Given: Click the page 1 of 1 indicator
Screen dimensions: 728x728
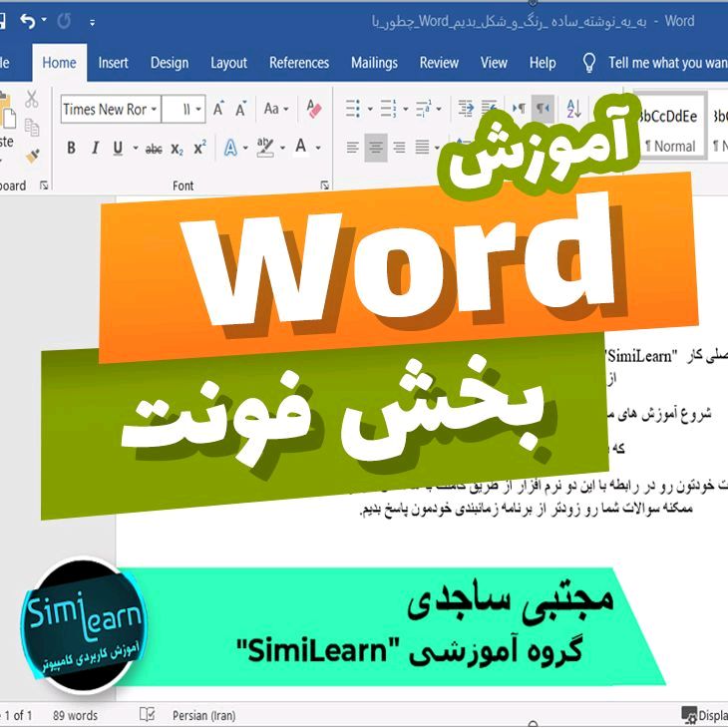Looking at the screenshot, I should (16, 715).
